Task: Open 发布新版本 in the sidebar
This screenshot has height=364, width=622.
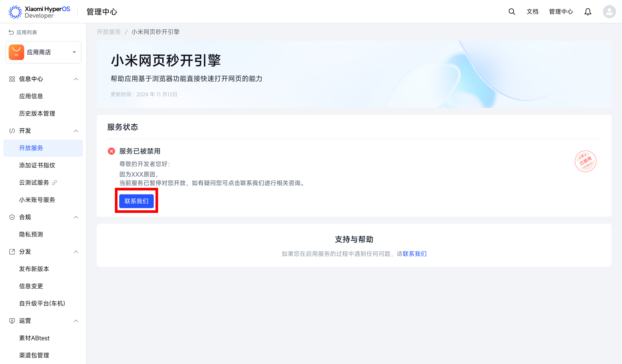Action: 43,269
